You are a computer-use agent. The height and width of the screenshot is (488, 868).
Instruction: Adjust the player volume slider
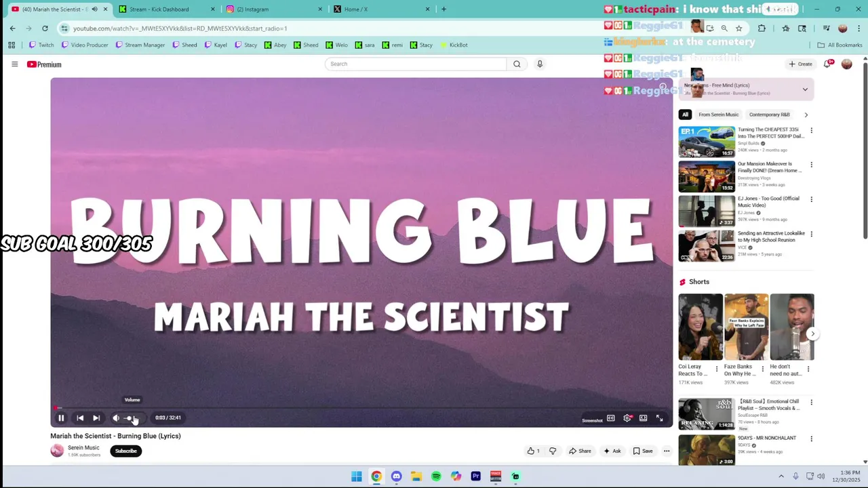[133, 418]
